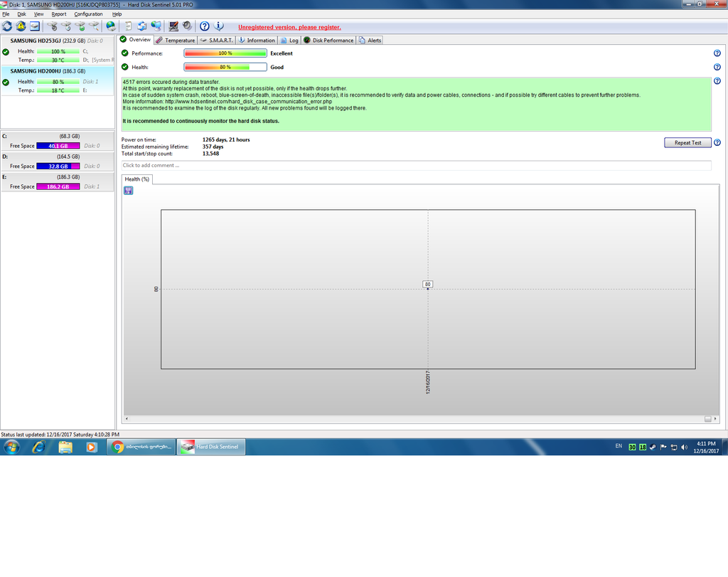Open Windows Media Player from the taskbar
Screen dimensions: 728x577
(x=92, y=448)
